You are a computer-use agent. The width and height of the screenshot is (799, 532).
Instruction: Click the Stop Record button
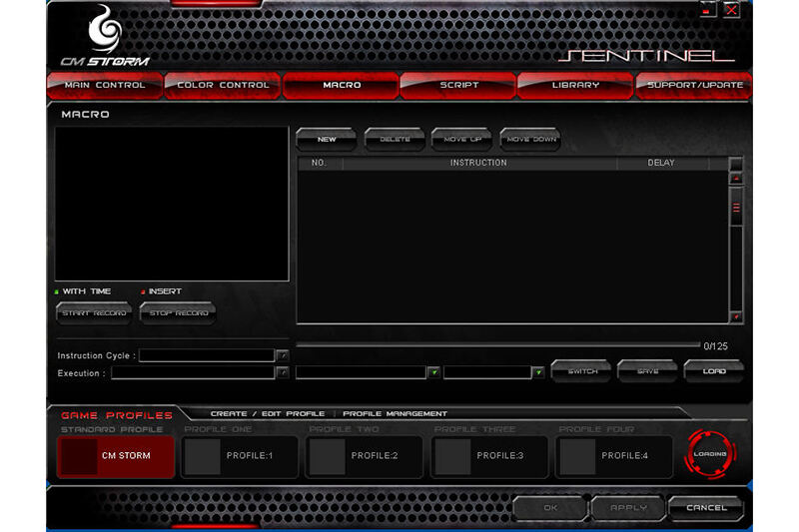pyautogui.click(x=178, y=313)
